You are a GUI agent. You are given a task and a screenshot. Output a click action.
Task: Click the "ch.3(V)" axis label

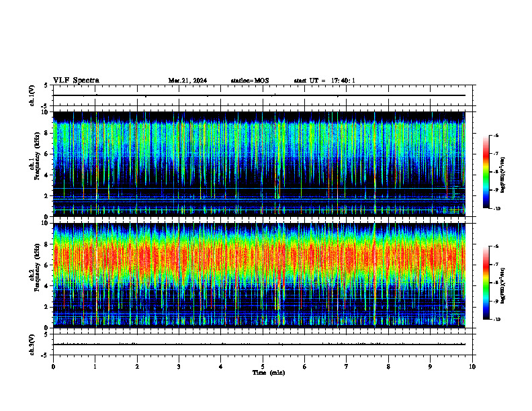pyautogui.click(x=32, y=345)
